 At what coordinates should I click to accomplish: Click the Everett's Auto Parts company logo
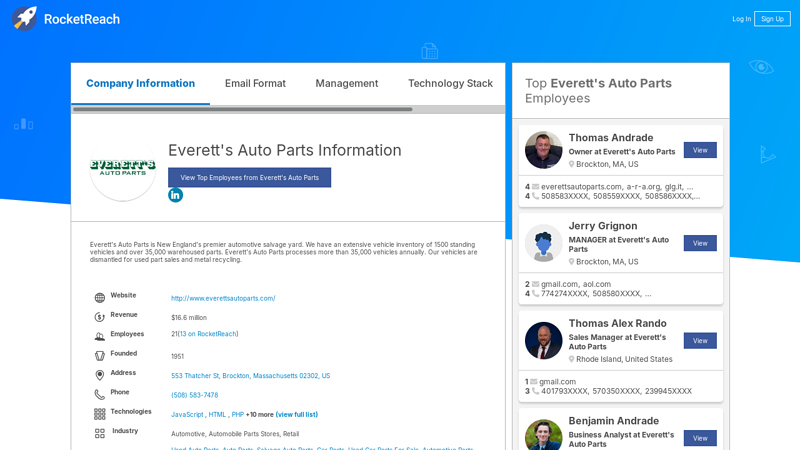pyautogui.click(x=122, y=168)
